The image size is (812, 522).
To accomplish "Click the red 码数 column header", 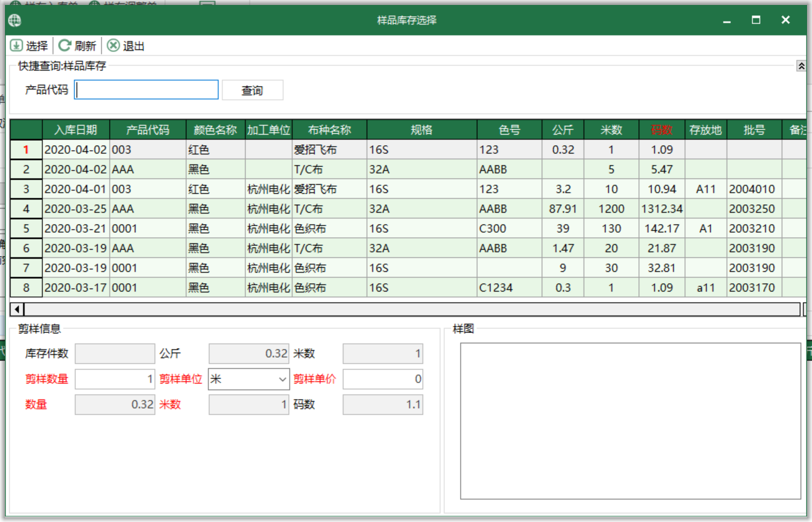I will [662, 130].
